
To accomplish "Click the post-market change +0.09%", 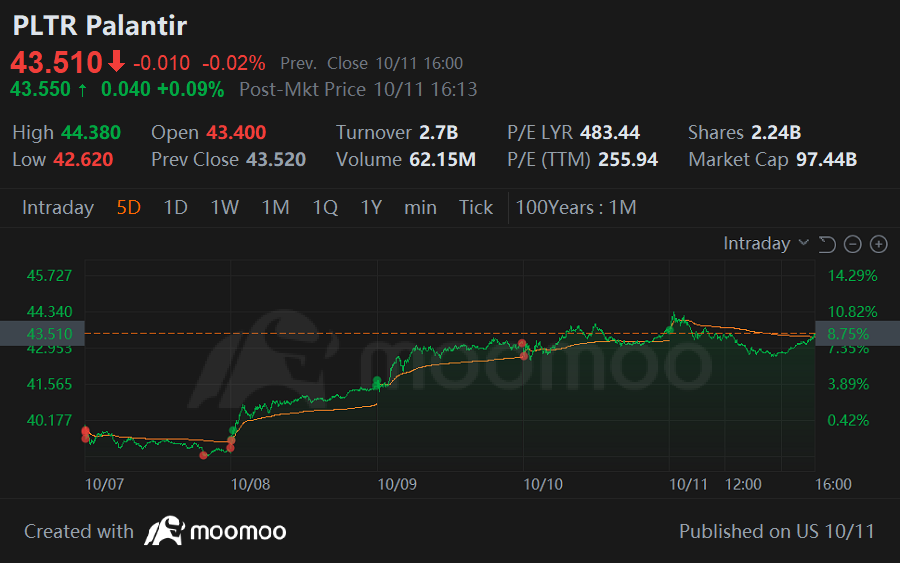I will (191, 90).
